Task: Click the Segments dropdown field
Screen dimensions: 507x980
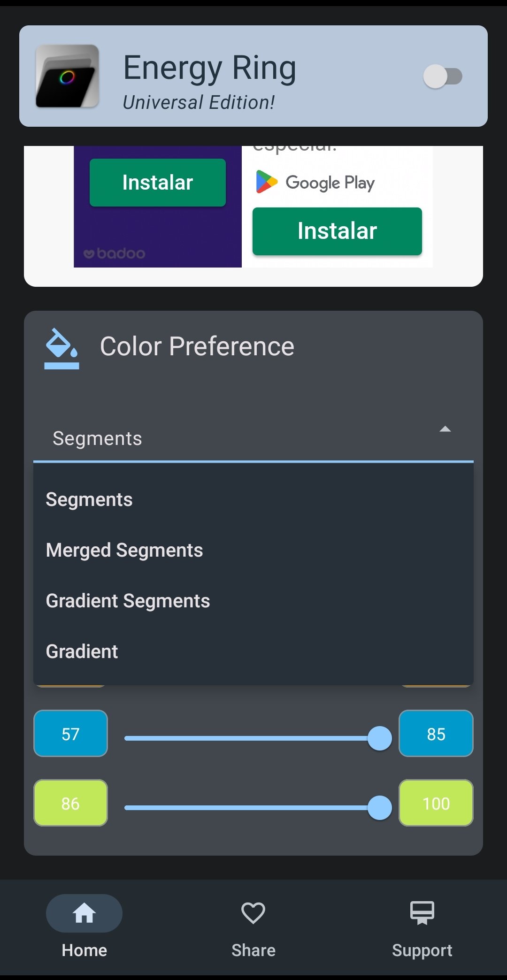Action: [253, 438]
